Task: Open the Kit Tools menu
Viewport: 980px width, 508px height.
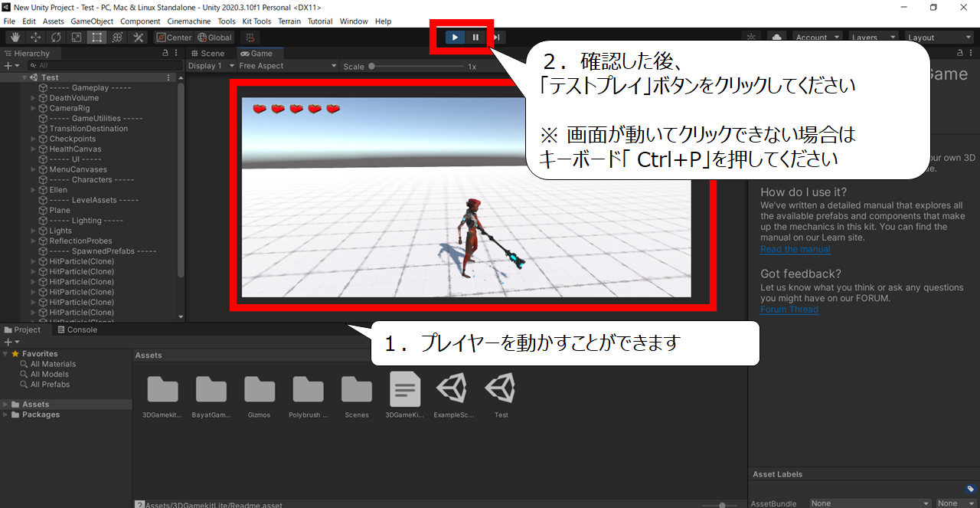Action: coord(256,21)
